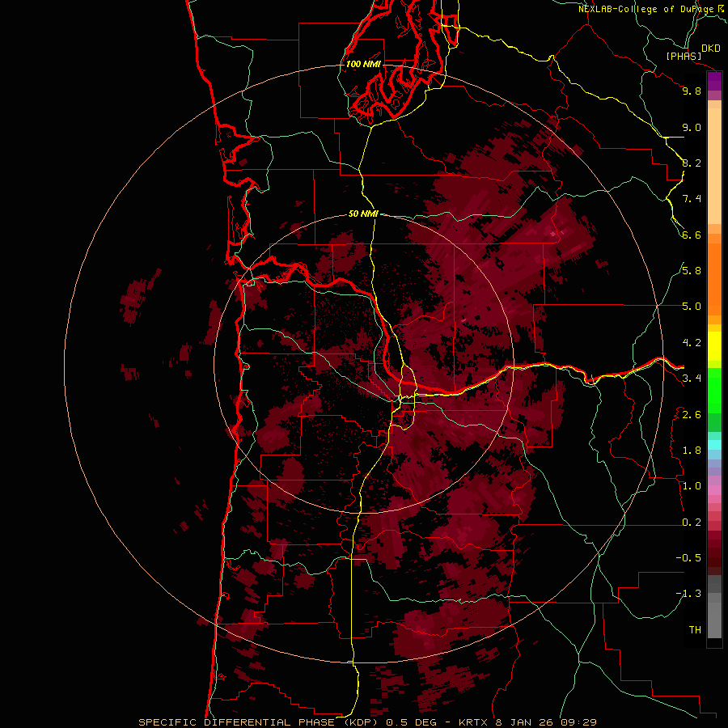Click the "DKD" label above the color scale

[x=711, y=49]
